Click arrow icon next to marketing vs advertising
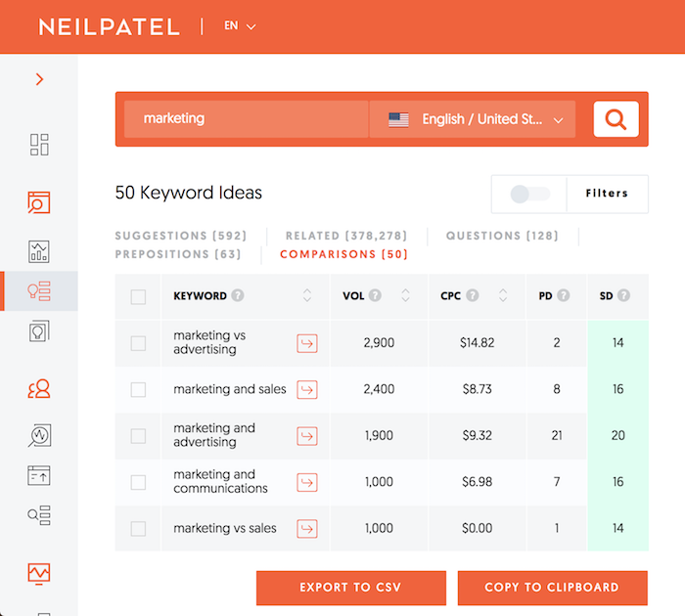 coord(307,343)
